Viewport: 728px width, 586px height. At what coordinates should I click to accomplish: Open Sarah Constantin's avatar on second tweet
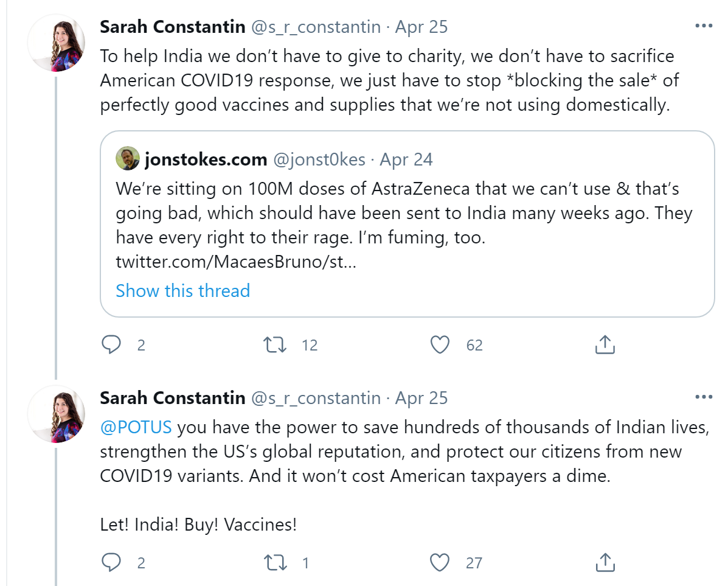[57, 414]
